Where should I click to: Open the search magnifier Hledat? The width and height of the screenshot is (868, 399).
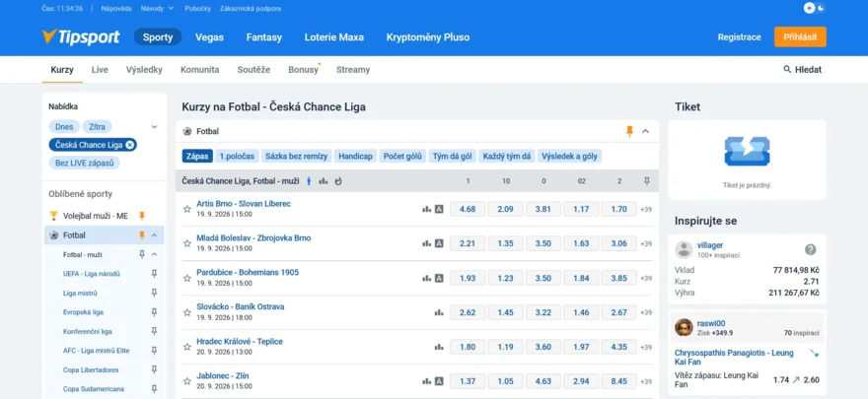coord(802,70)
